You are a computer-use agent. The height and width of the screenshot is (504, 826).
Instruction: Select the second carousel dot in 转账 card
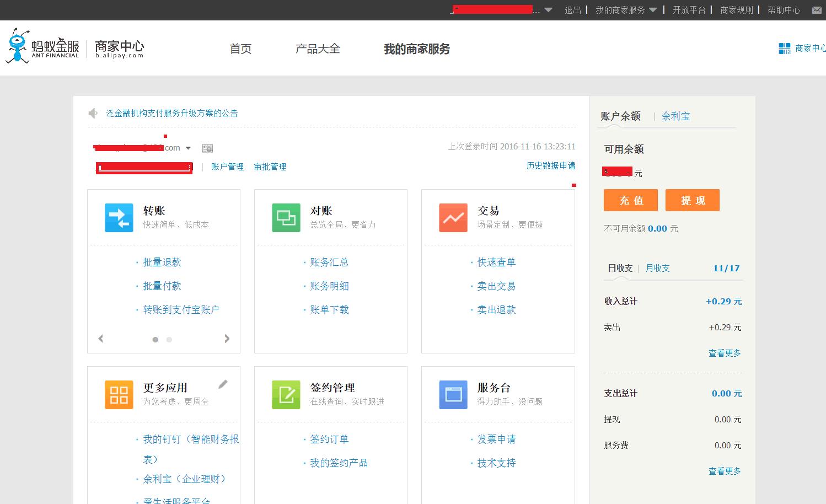169,340
